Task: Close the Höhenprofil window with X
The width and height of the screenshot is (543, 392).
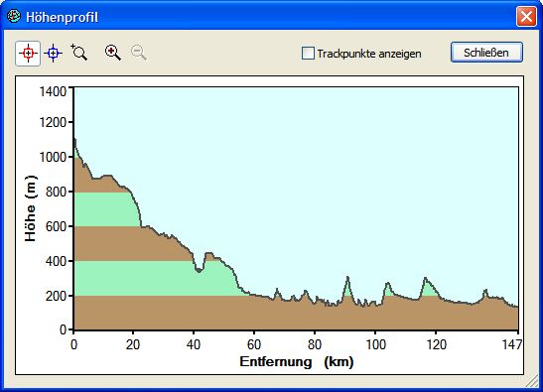Action: coord(526,16)
